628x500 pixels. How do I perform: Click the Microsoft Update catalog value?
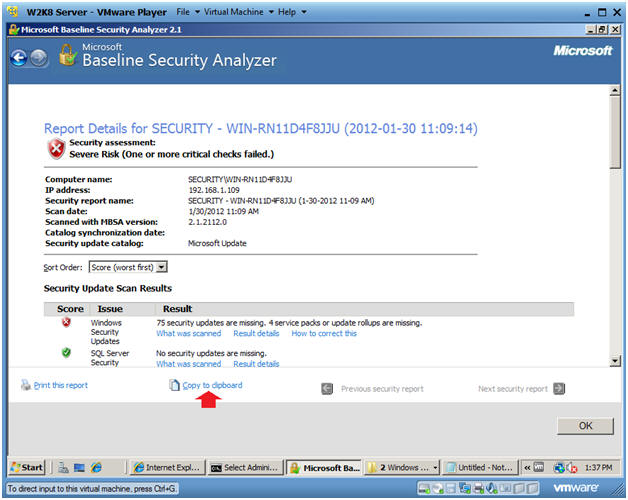pyautogui.click(x=217, y=243)
